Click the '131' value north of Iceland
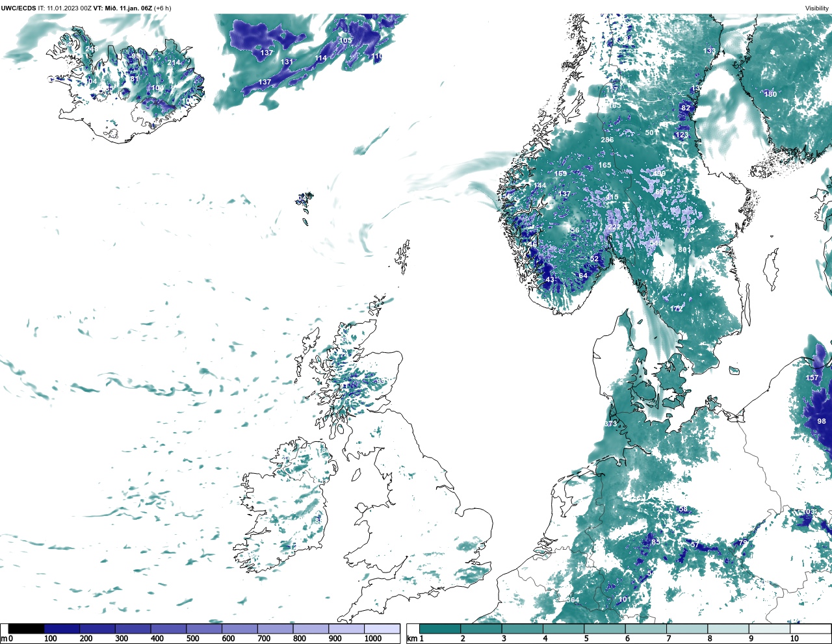The height and width of the screenshot is (644, 832). [x=287, y=62]
